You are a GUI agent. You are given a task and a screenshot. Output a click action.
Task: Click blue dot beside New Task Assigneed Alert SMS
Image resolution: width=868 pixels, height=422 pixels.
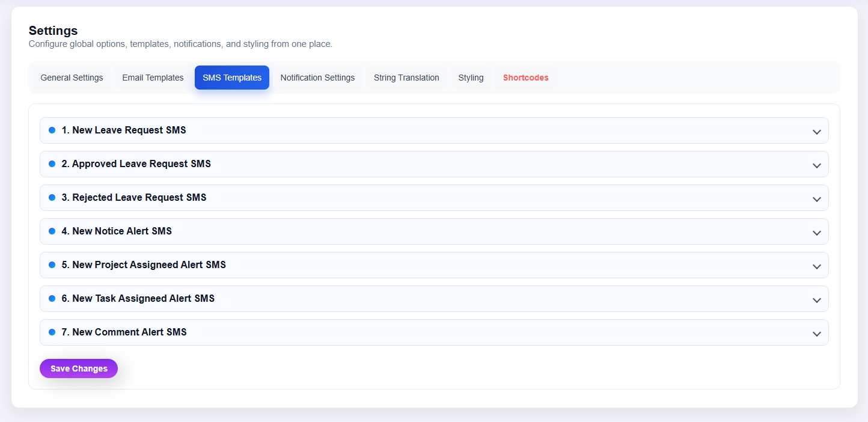pyautogui.click(x=52, y=298)
